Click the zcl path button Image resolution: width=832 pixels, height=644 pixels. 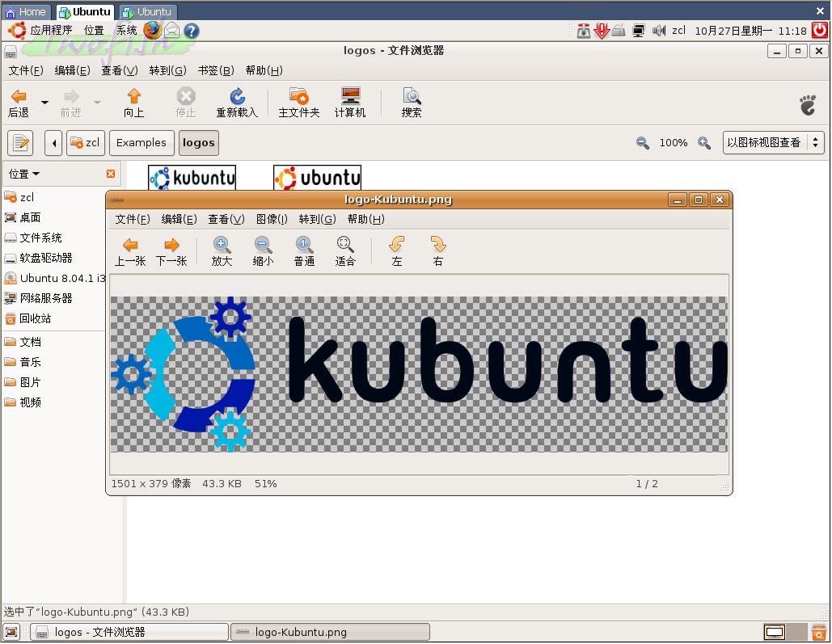click(86, 143)
